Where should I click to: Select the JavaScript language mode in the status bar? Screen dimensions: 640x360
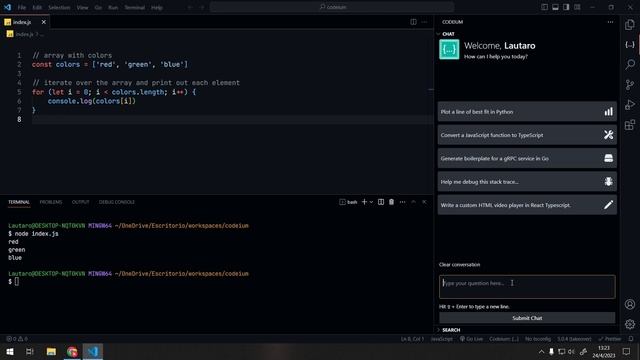pos(441,339)
